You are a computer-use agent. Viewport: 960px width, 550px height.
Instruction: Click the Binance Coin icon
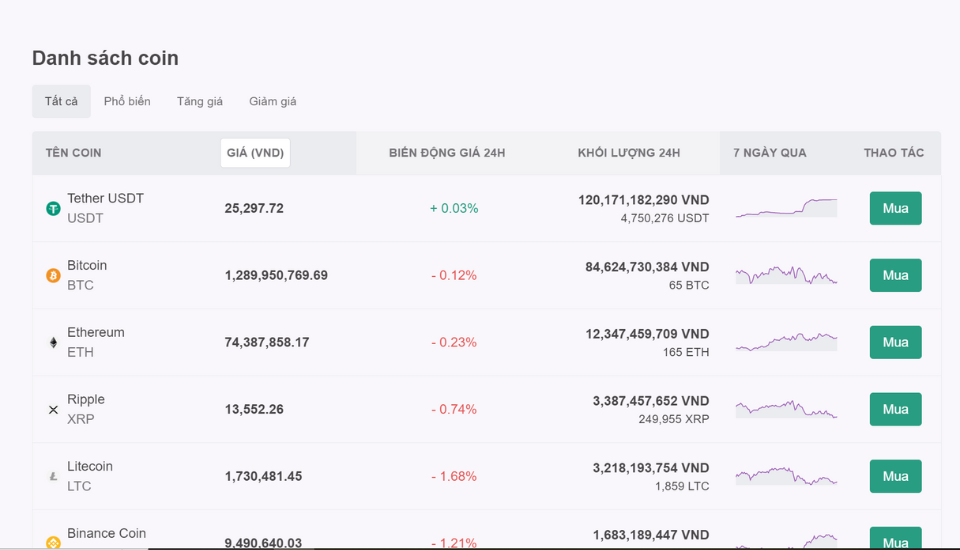54,542
